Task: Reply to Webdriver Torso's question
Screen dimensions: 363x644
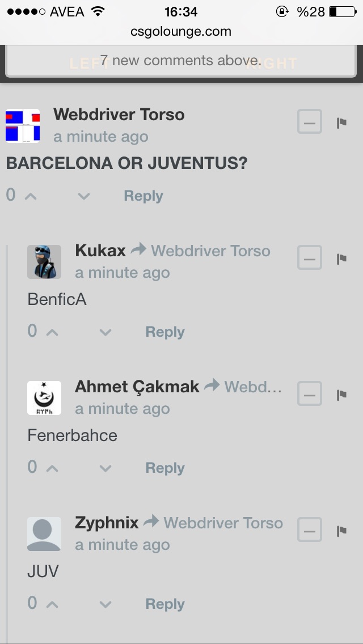Action: tap(143, 196)
